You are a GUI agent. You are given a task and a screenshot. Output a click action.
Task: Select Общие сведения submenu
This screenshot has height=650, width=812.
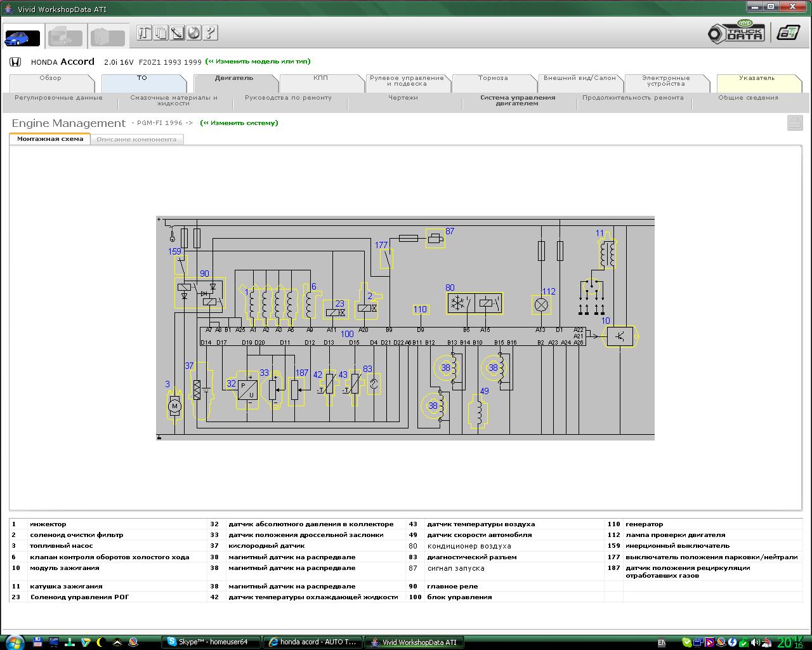(x=748, y=98)
